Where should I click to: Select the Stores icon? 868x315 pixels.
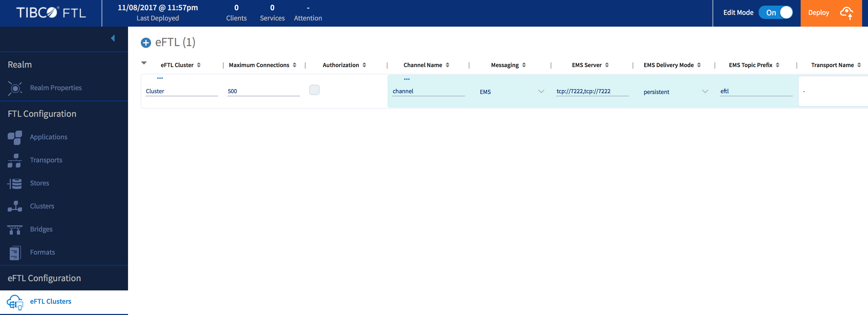[15, 183]
